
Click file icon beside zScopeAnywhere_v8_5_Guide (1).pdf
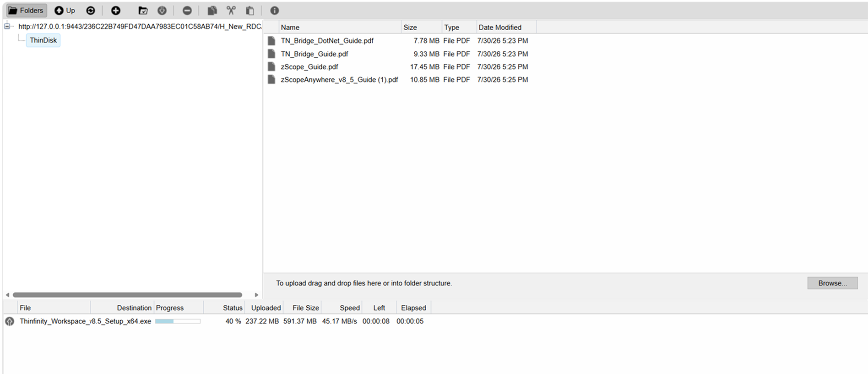[x=271, y=80]
